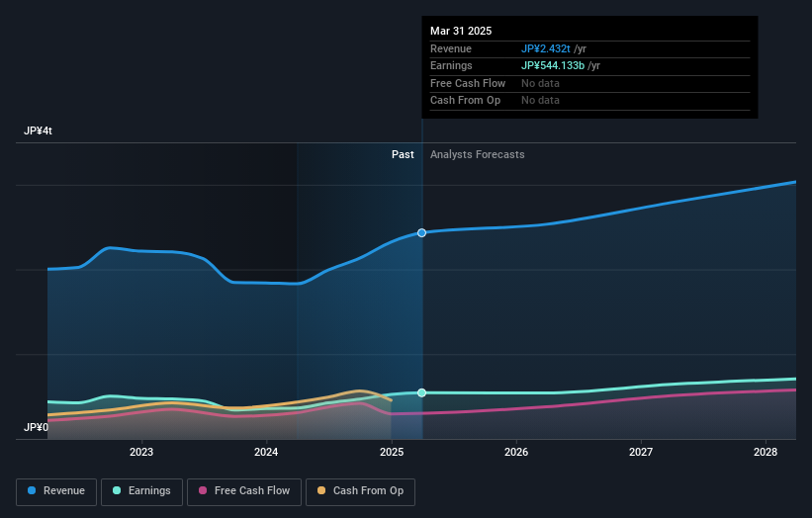This screenshot has width=812, height=518.
Task: Click the tooltip Cash From Op label
Action: 465,101
